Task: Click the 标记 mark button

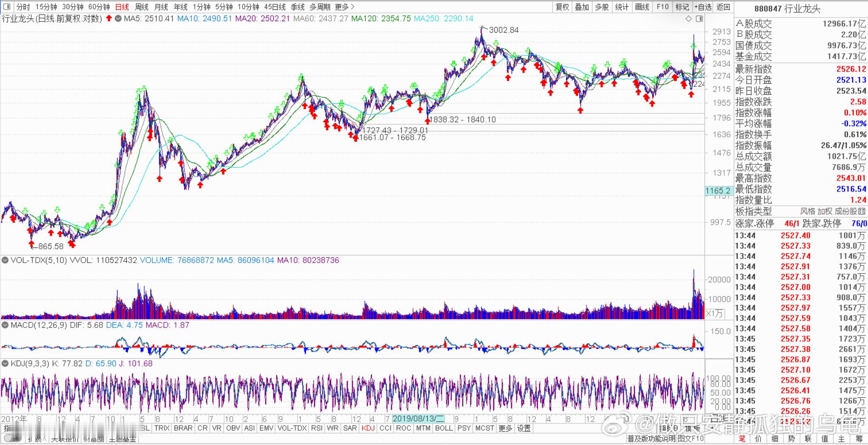Action: 682,7
